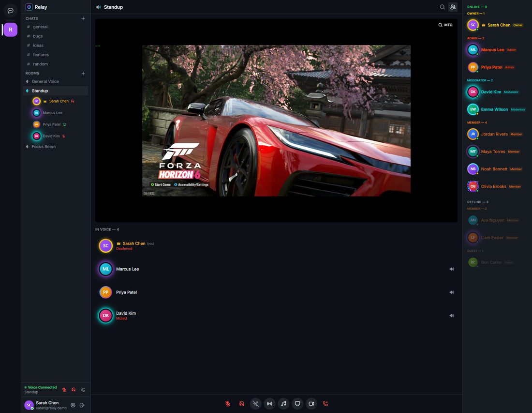Open the general chat channel
532x413 pixels.
coord(56,27)
